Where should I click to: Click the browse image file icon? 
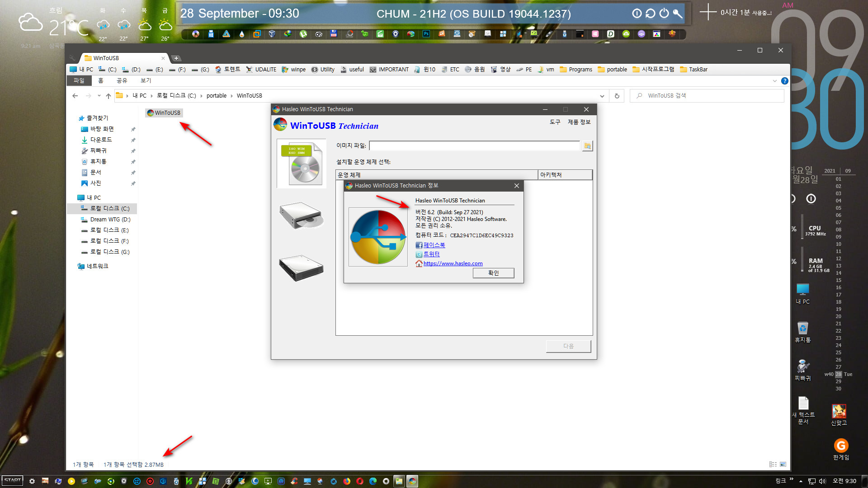587,146
